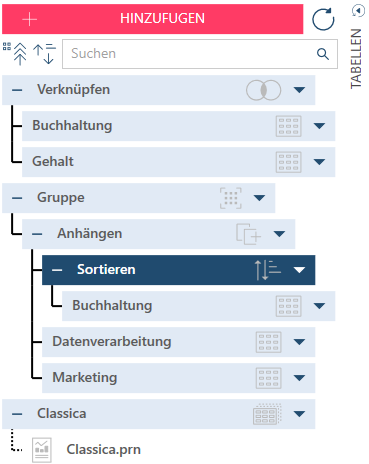The width and height of the screenshot is (369, 464).
Task: Click the table icon on Gehalt row
Action: tap(289, 162)
